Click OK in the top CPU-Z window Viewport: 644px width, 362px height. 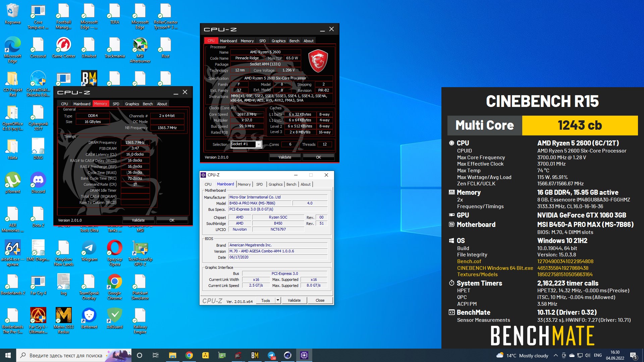click(318, 157)
